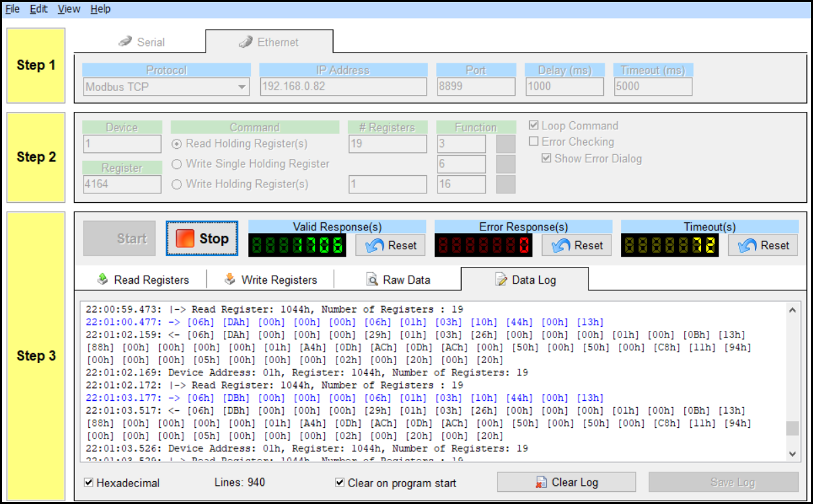Click the Device number field
The height and width of the screenshot is (504, 813).
[x=122, y=144]
